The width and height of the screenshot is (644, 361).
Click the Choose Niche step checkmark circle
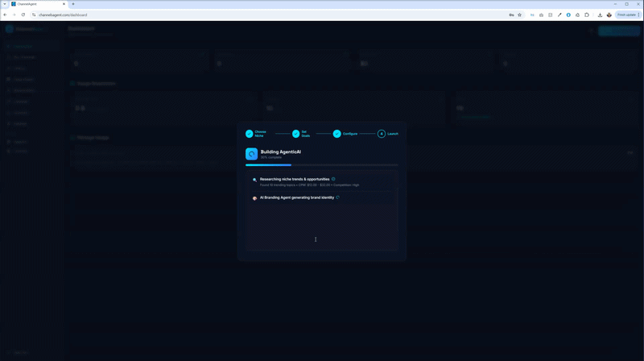250,134
